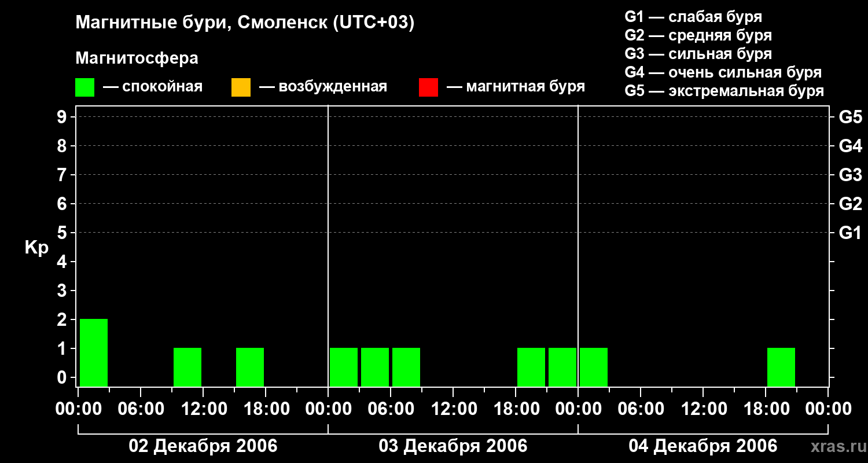Click the '0' value on Kp axis

coord(63,377)
